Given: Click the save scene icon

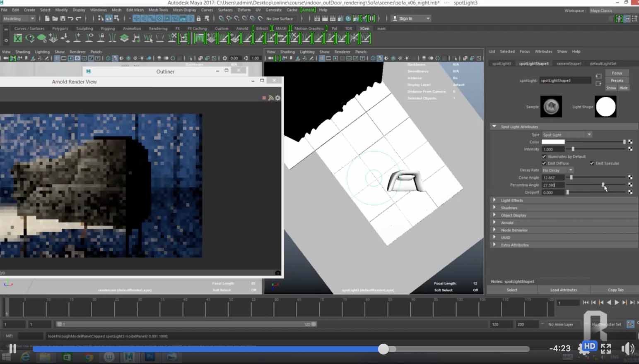Looking at the screenshot, I should (63, 19).
